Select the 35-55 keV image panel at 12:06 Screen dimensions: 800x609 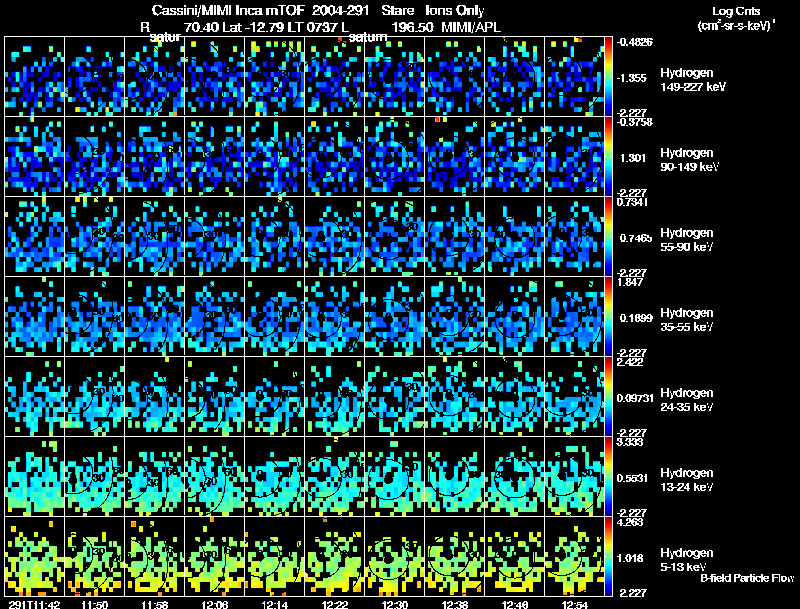pos(214,317)
